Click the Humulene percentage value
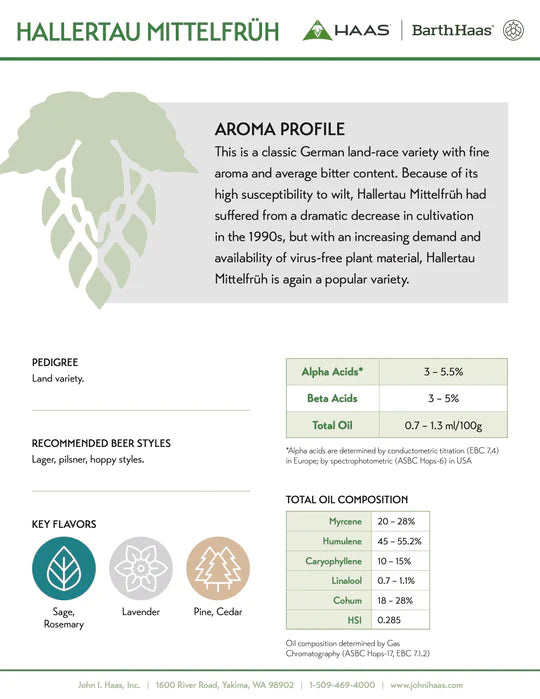The height and width of the screenshot is (699, 540). point(399,541)
